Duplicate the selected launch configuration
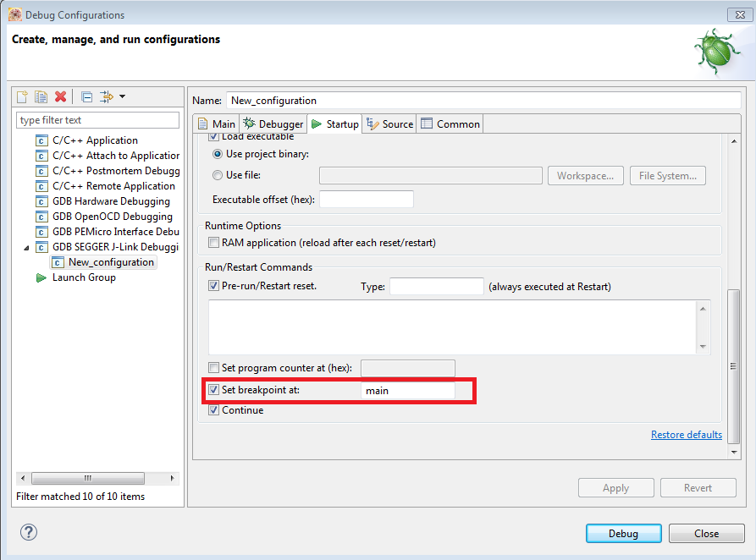Viewport: 756px width, 560px height. (41, 96)
